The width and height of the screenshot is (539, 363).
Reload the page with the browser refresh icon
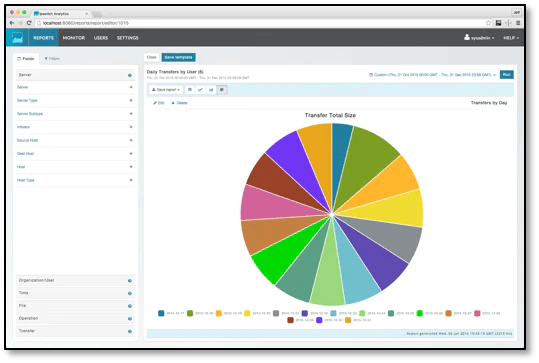[x=29, y=23]
